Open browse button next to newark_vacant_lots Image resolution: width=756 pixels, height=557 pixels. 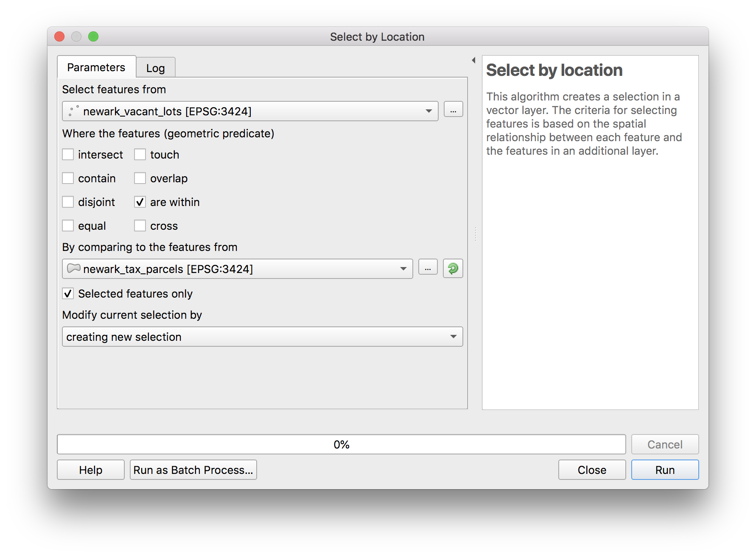tap(453, 110)
